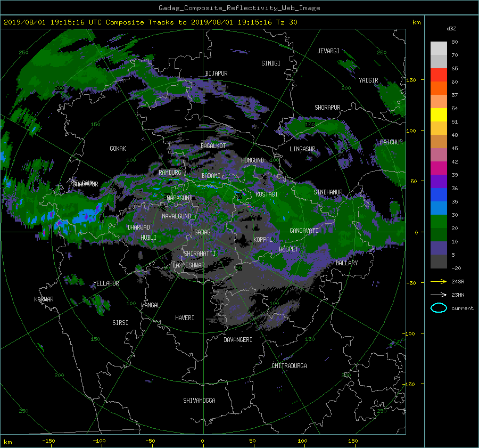Click the 'JEVARGI' city label
The height and width of the screenshot is (448, 479).
pyautogui.click(x=328, y=51)
